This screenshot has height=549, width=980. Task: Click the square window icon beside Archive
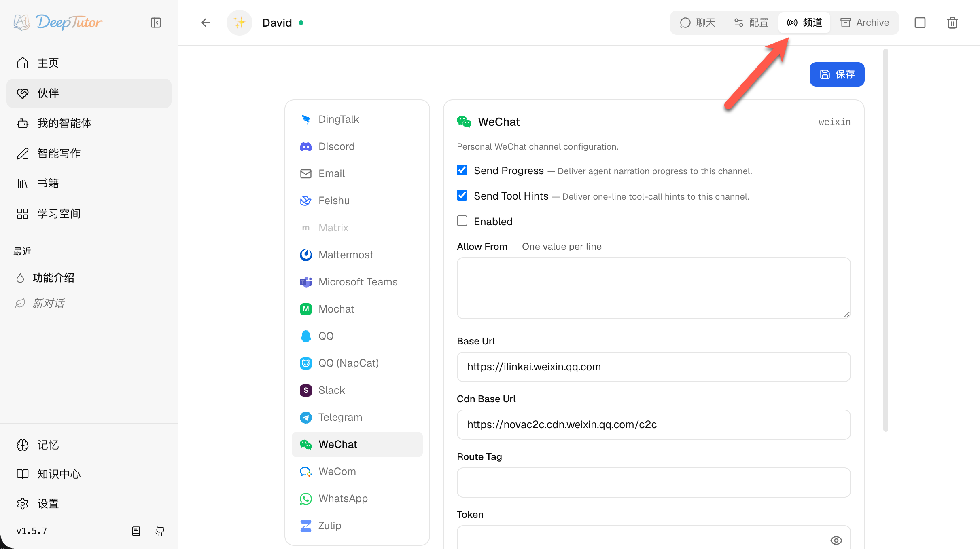[920, 23]
